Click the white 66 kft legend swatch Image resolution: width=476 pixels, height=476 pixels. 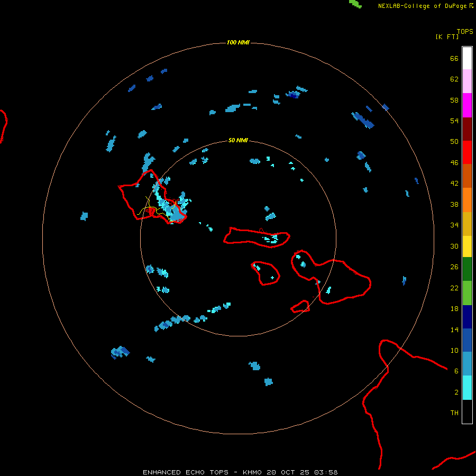tap(467, 58)
